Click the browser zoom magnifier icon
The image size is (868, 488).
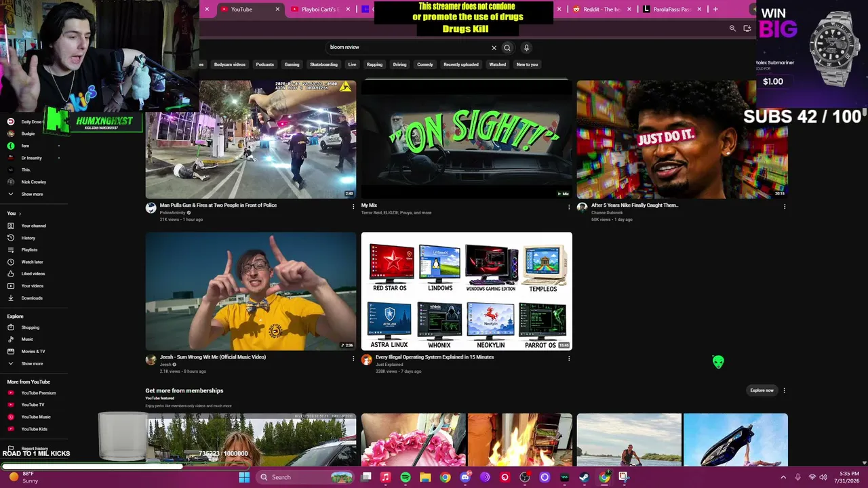tap(732, 28)
